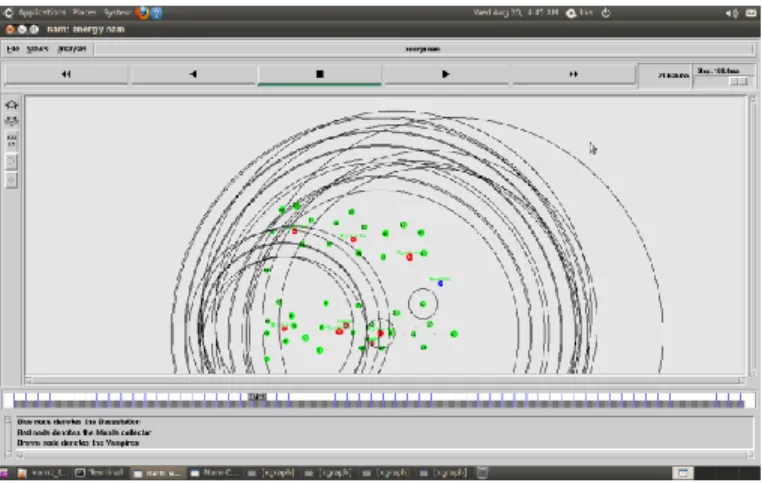Click the trash icon in bottom panel

tap(482, 472)
